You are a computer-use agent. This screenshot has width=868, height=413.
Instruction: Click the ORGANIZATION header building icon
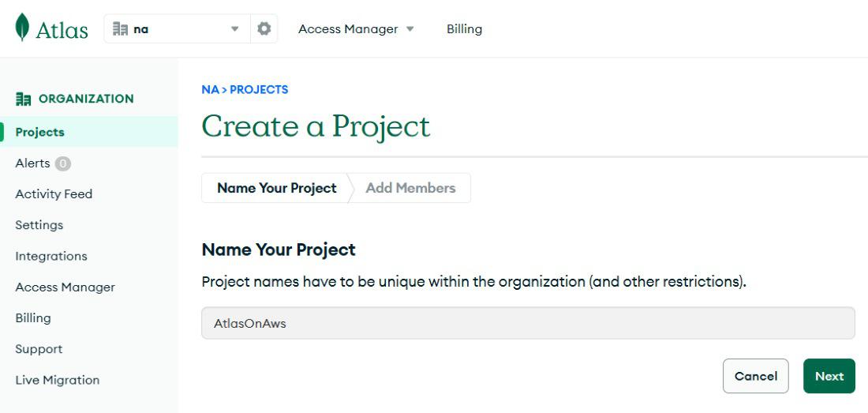[x=23, y=99]
